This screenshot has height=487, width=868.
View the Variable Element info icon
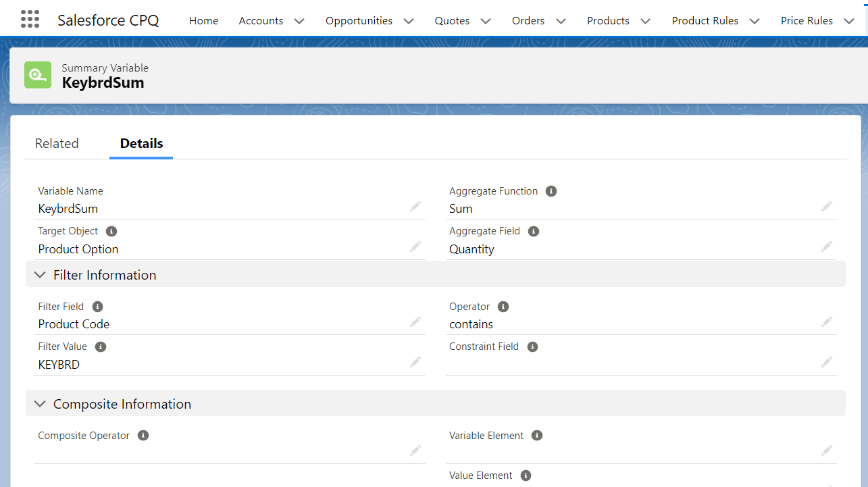(536, 435)
